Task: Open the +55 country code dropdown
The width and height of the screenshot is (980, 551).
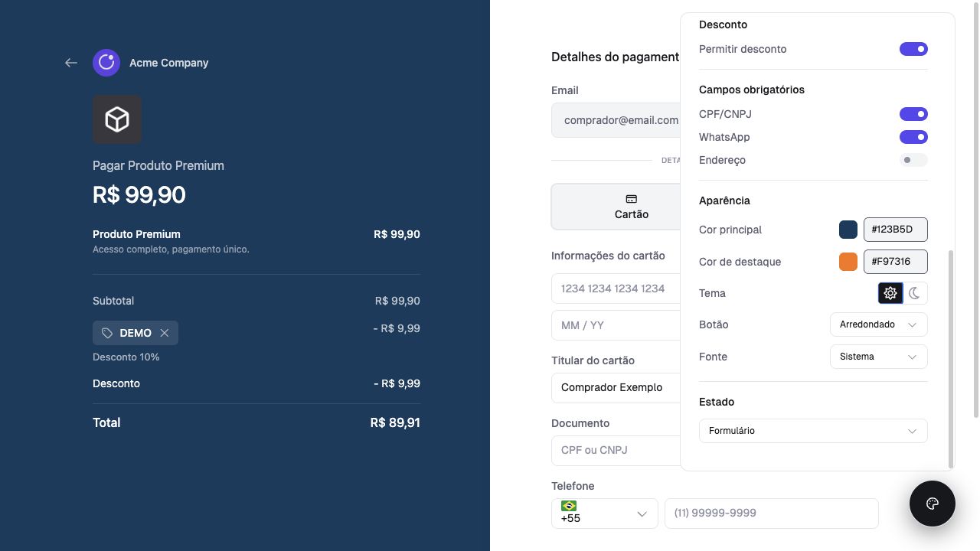Action: click(604, 513)
